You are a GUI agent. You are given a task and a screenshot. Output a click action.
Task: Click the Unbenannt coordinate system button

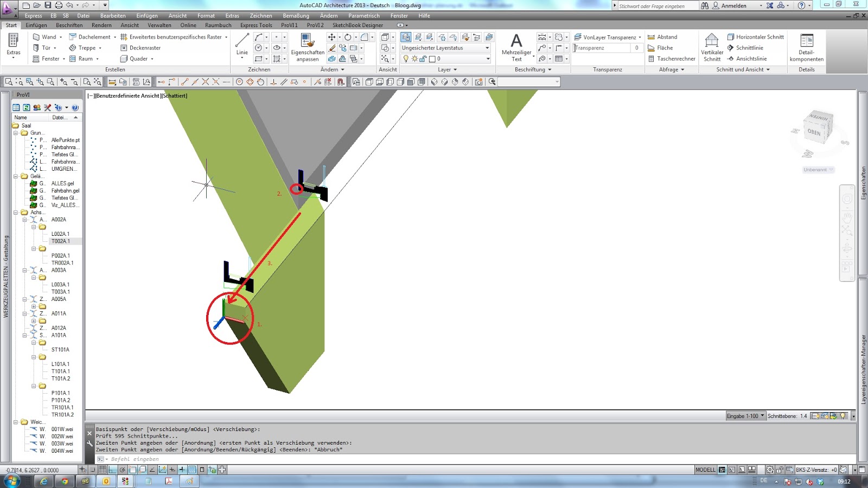pyautogui.click(x=818, y=170)
